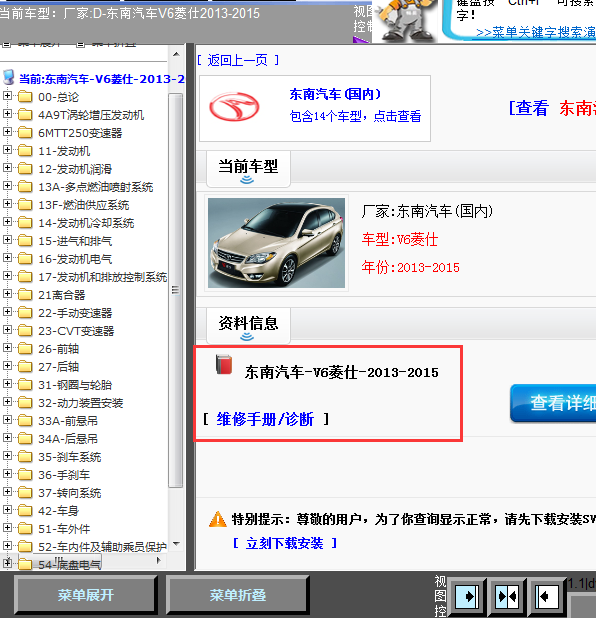Click the [查看 东南 link at top right
This screenshot has width=596, height=618.
click(552, 108)
